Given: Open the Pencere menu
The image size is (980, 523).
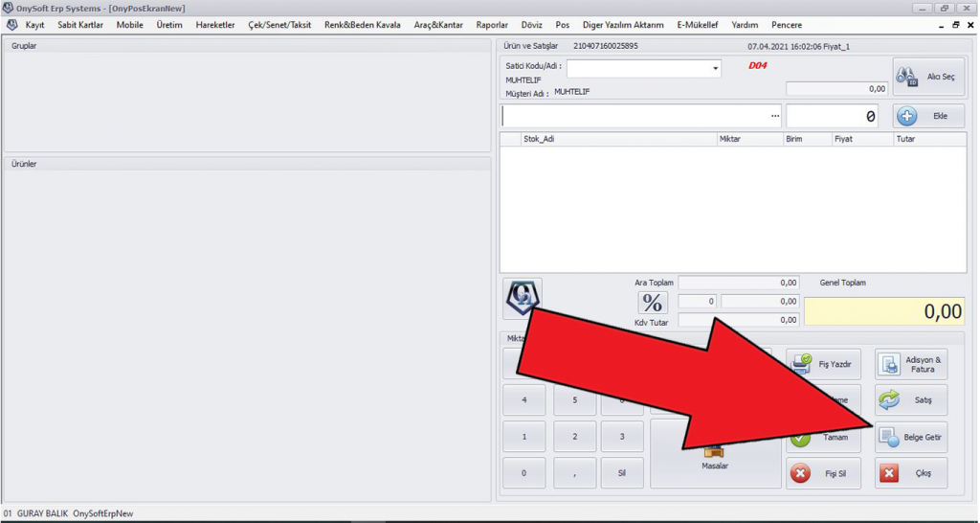Looking at the screenshot, I should (x=787, y=25).
